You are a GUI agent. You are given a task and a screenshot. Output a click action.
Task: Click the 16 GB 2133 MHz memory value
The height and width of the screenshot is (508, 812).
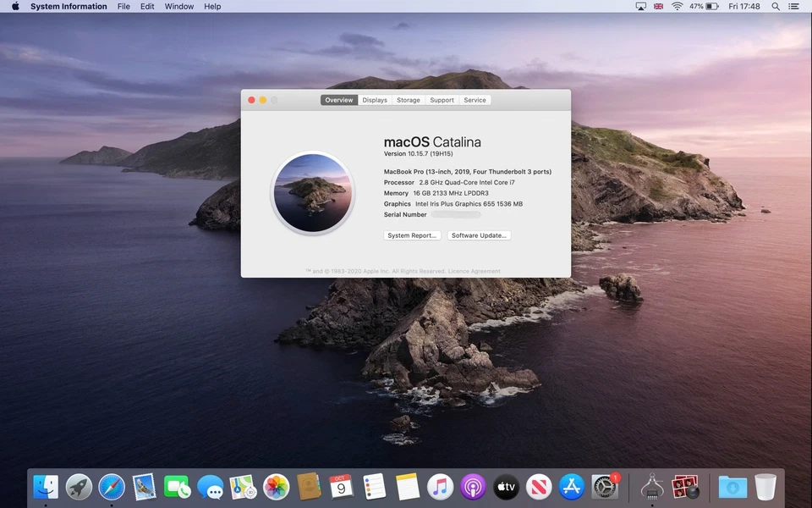[x=451, y=193]
